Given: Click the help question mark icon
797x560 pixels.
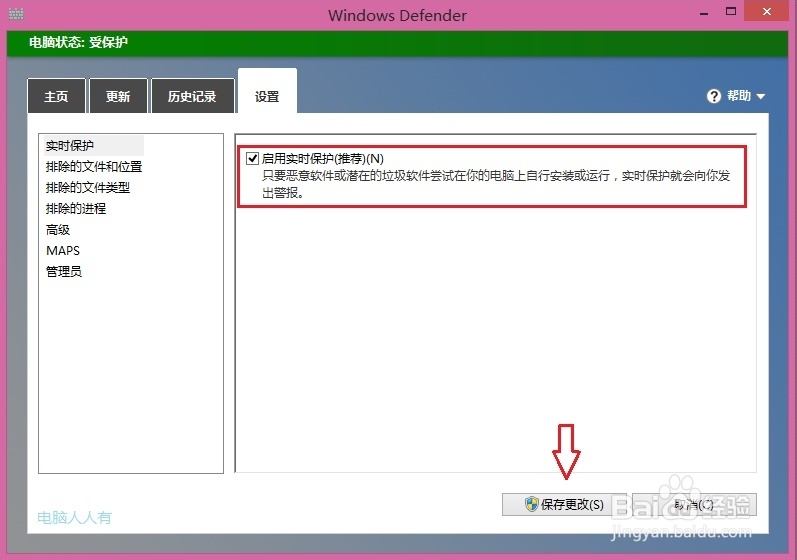Looking at the screenshot, I should tap(714, 96).
